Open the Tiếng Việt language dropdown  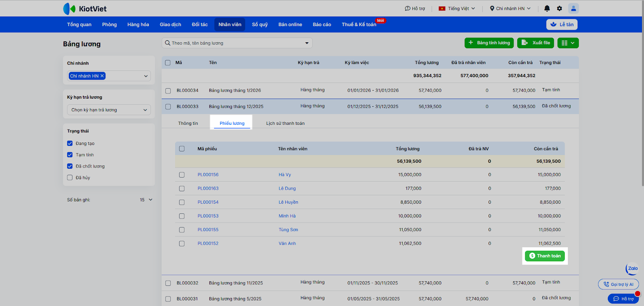[x=457, y=8]
